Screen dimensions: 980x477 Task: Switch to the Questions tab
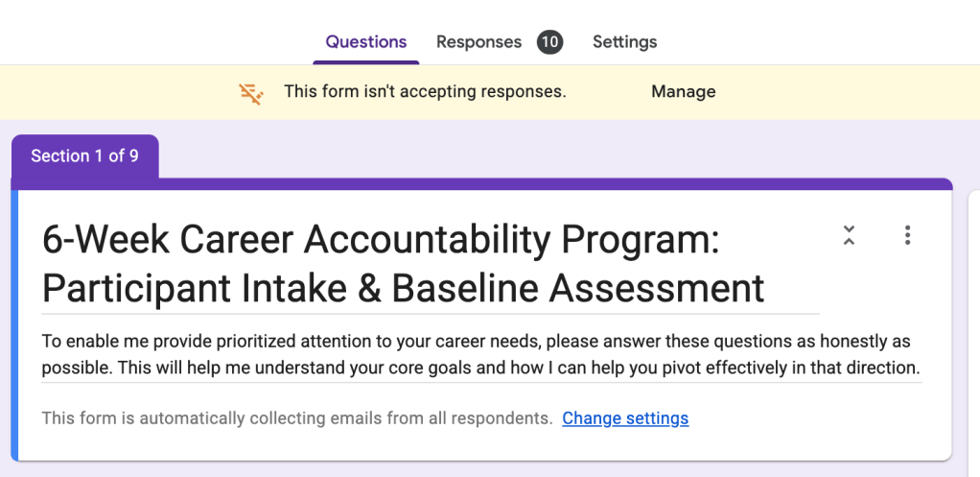(366, 42)
